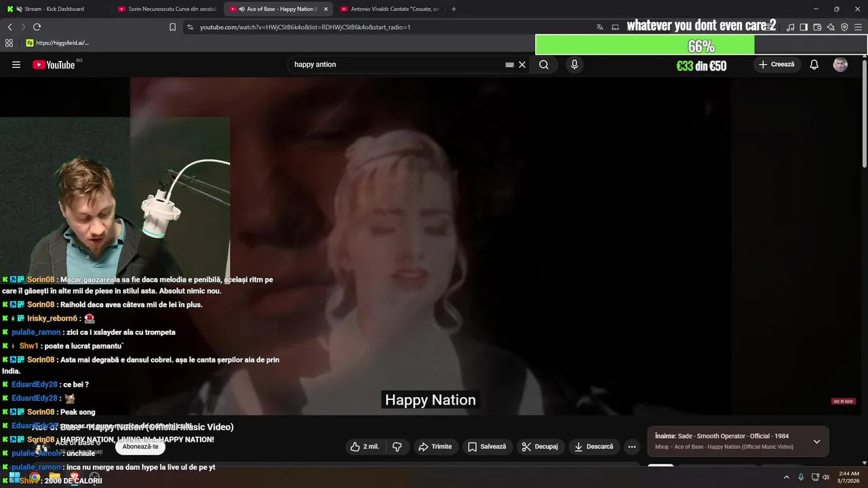Screen dimensions: 868x488
Task: Open the browser music player icon
Action: coord(790,27)
